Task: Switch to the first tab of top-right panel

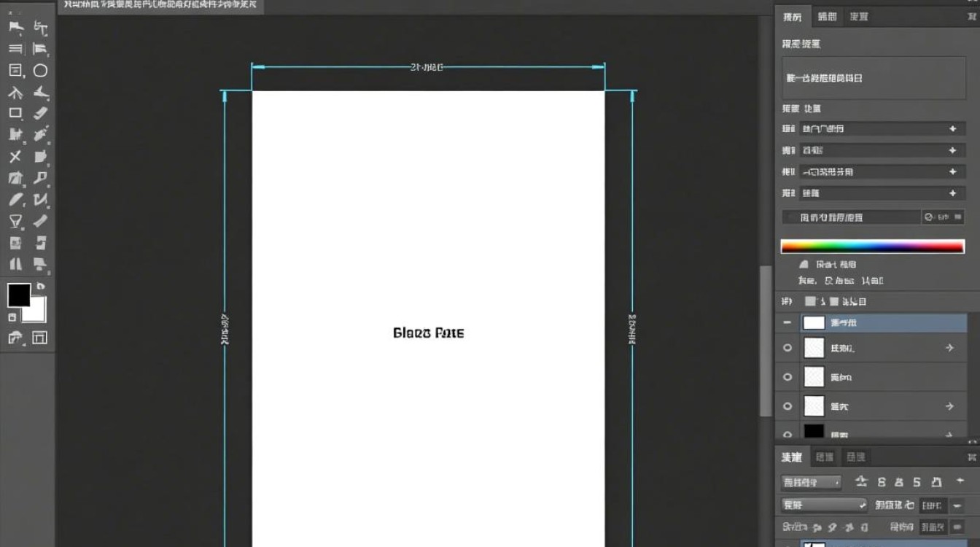Action: click(x=793, y=17)
